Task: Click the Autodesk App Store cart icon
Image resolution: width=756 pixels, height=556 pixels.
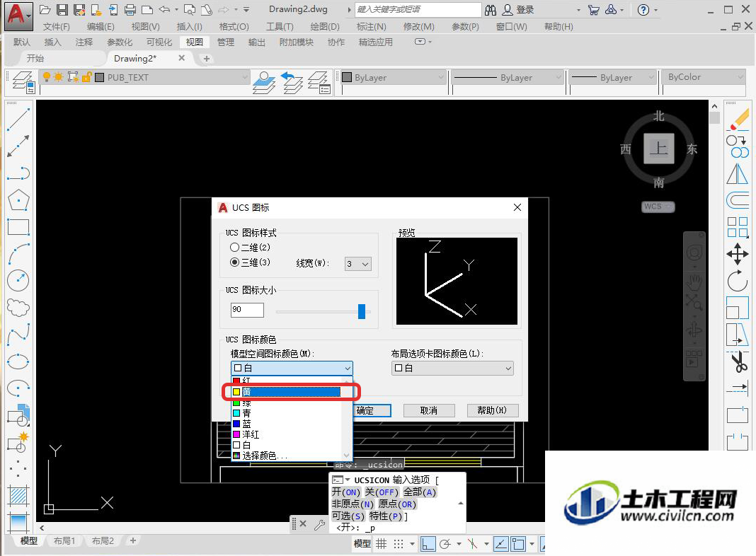Action: 593,10
